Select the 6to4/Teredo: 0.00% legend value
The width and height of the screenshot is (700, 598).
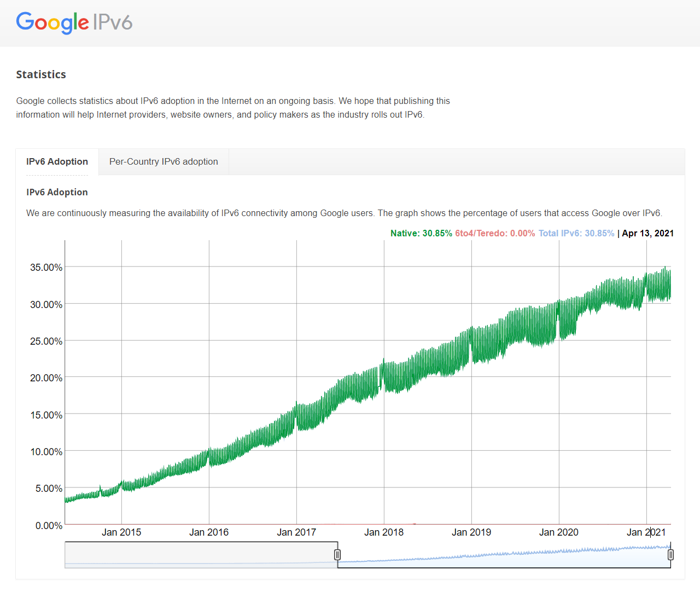(x=495, y=233)
